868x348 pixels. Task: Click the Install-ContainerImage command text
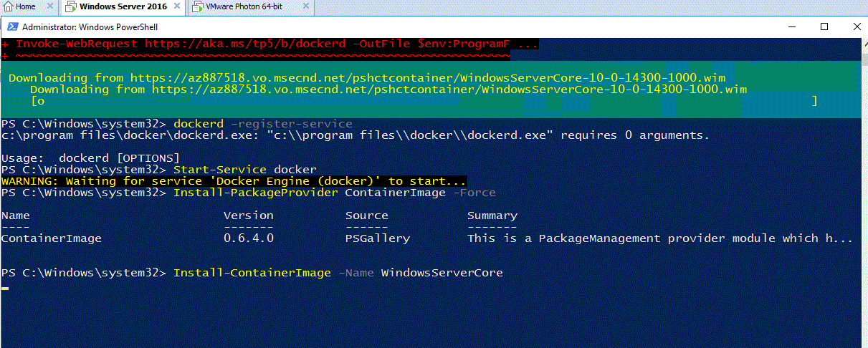pyautogui.click(x=252, y=273)
